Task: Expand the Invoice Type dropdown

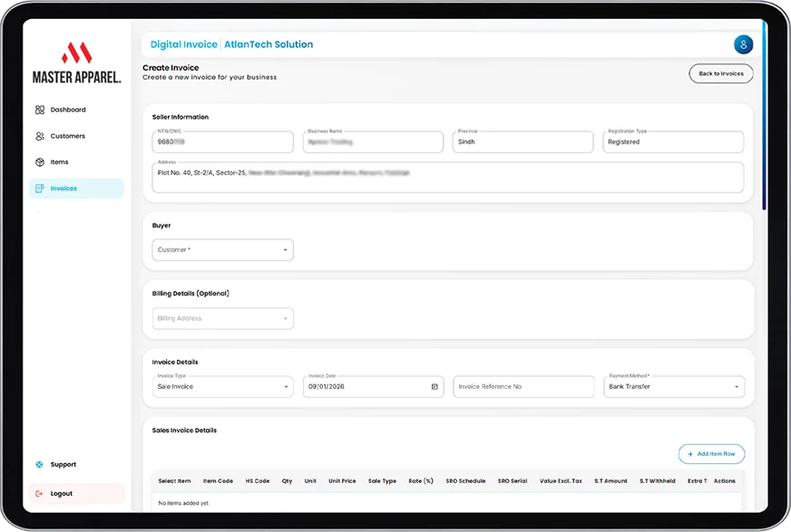Action: pos(222,386)
